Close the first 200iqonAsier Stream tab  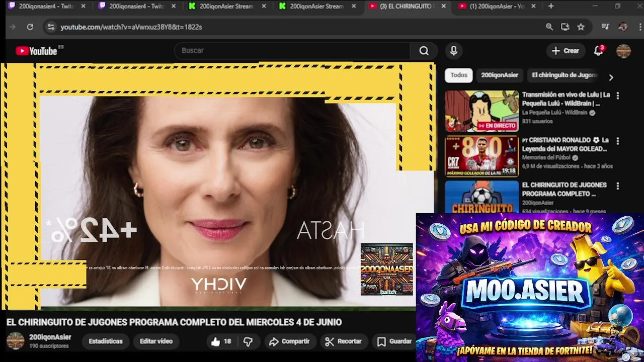point(264,6)
